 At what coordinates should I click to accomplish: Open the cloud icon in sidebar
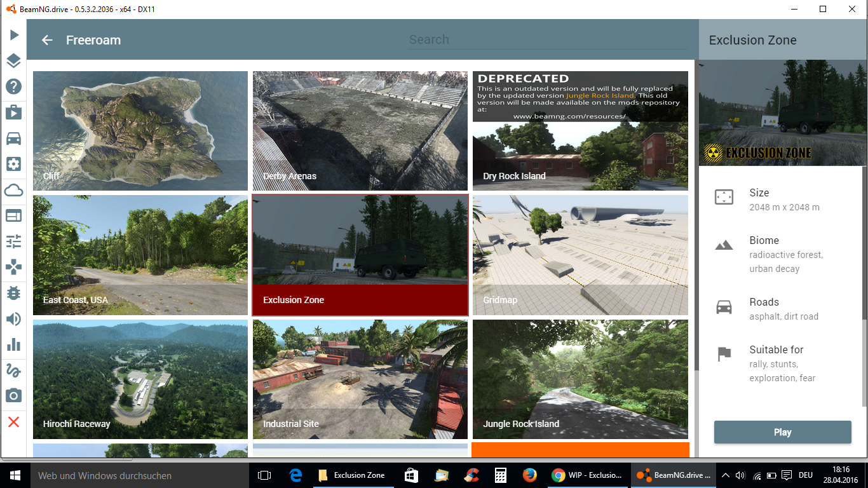14,190
